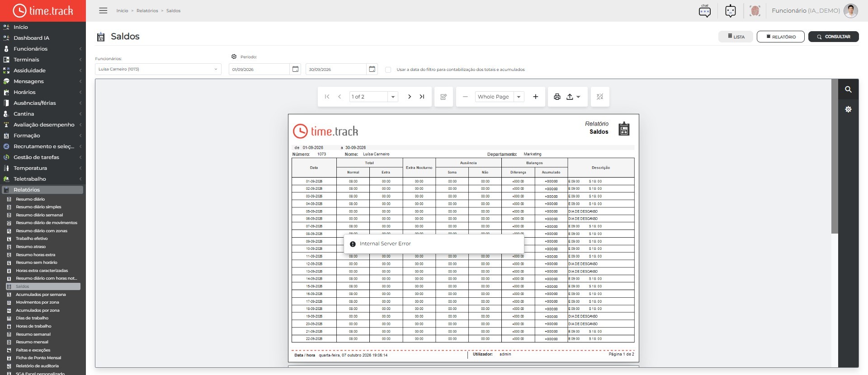The width and height of the screenshot is (868, 375).
Task: Open the page number dropdown
Action: click(x=393, y=97)
